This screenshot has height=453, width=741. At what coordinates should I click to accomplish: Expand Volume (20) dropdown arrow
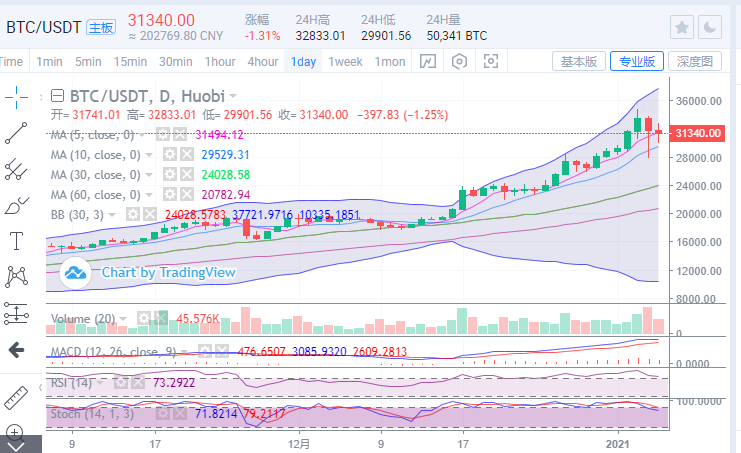click(123, 319)
